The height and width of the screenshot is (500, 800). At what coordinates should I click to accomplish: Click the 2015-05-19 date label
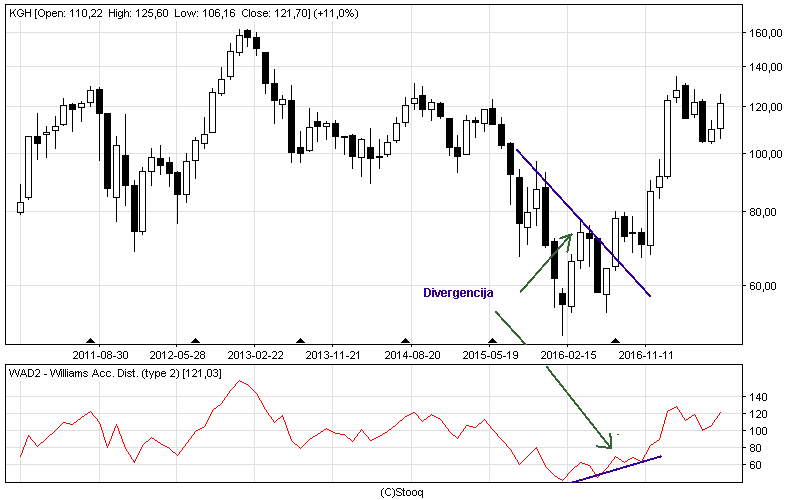490,355
